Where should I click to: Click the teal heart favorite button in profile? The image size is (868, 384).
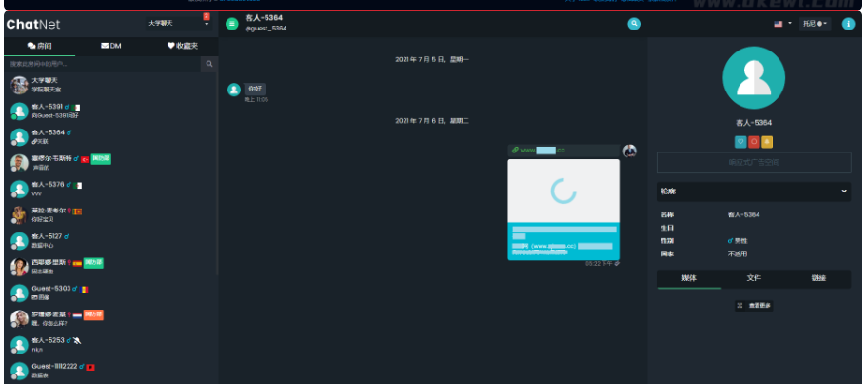click(x=740, y=142)
